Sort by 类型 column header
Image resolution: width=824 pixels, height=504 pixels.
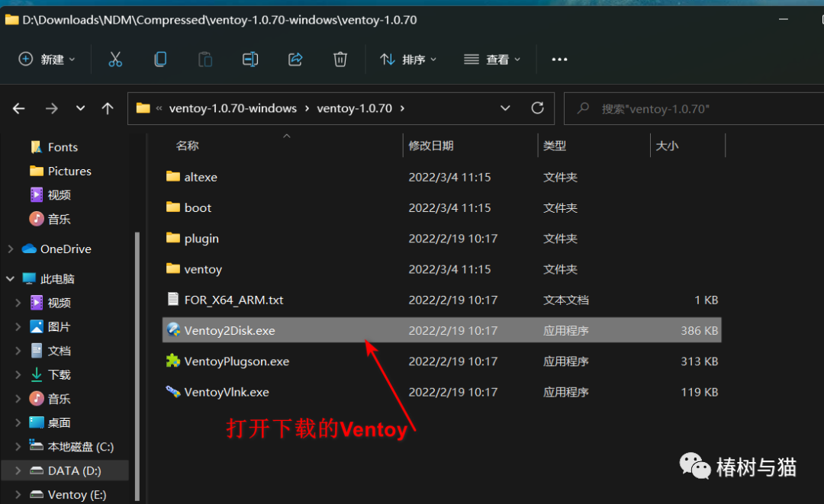(555, 146)
